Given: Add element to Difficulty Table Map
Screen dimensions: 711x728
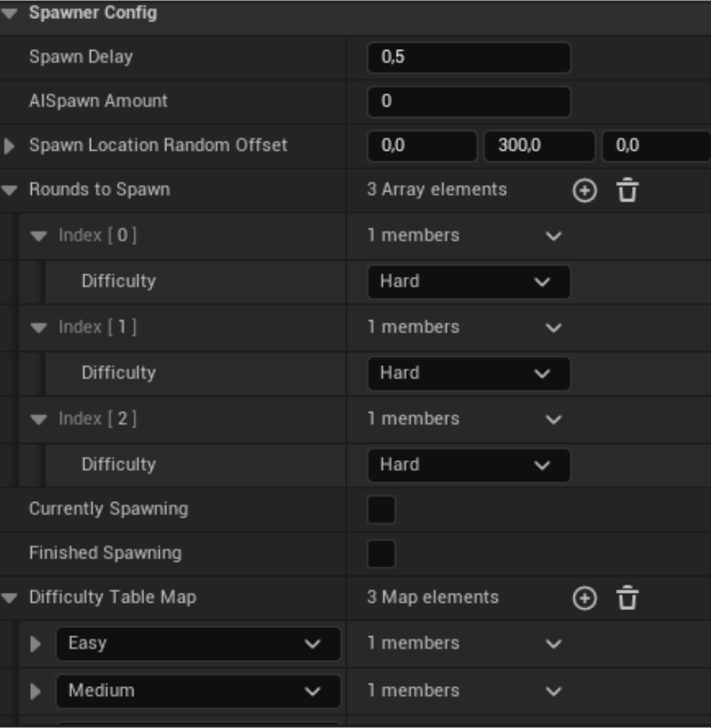Looking at the screenshot, I should (x=585, y=598).
